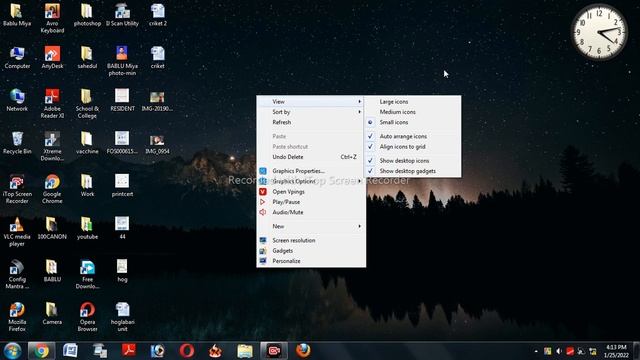
Task: Open Graphics Properties from context menu
Action: (x=311, y=171)
